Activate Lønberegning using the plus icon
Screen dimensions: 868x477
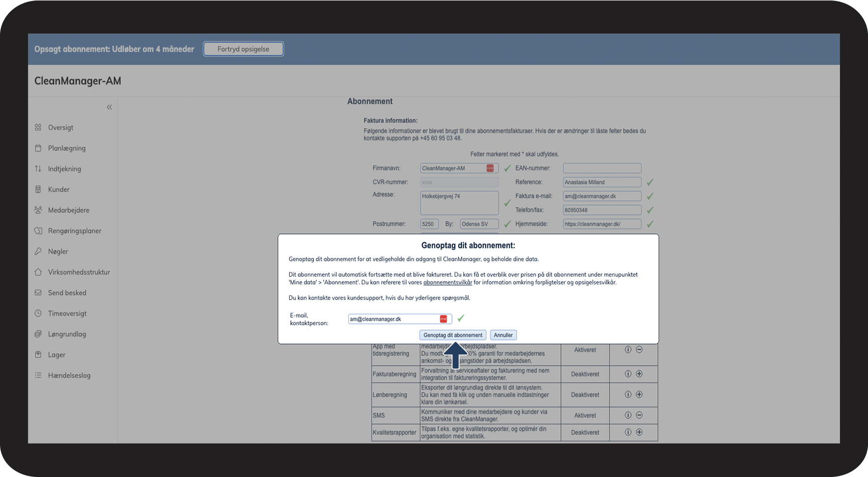tap(639, 394)
